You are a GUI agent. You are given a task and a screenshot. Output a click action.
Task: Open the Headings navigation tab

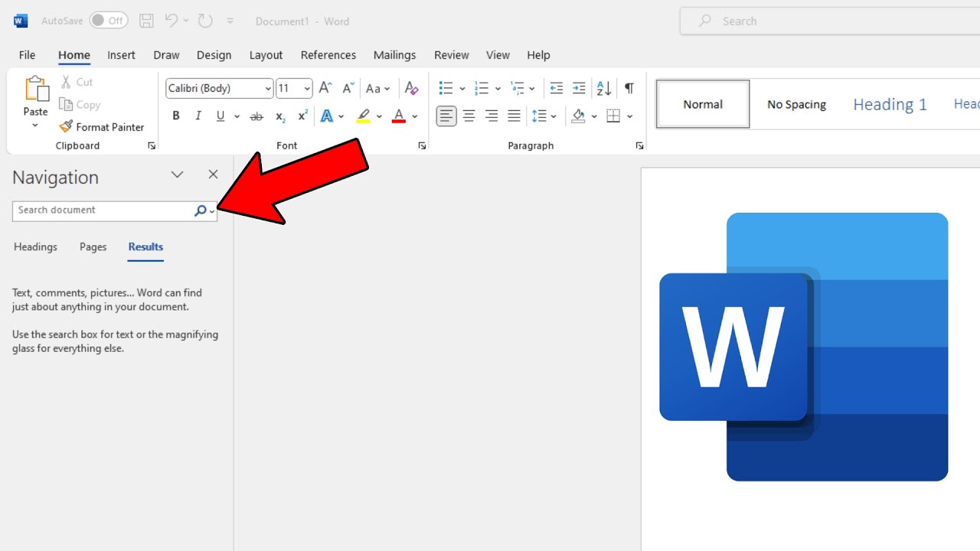click(x=35, y=247)
